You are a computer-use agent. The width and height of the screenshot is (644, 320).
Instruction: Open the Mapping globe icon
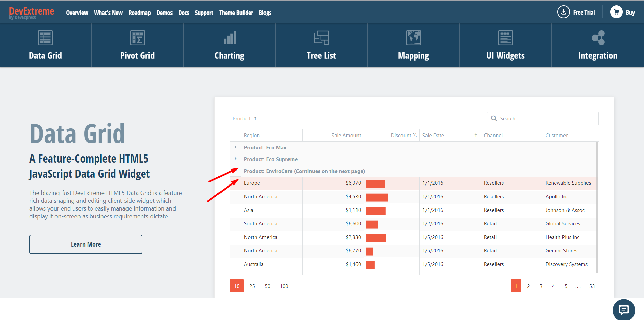tap(413, 38)
